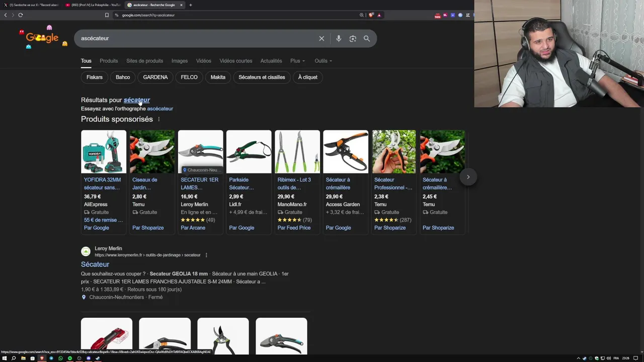The height and width of the screenshot is (362, 644).
Task: Click Brave Shields lion icon
Action: [371, 15]
